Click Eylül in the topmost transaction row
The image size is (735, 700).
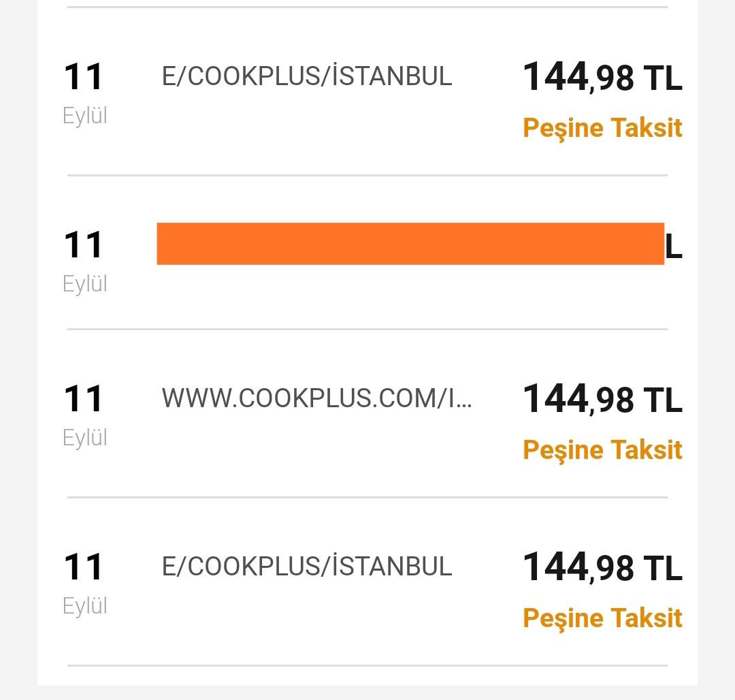point(85,116)
